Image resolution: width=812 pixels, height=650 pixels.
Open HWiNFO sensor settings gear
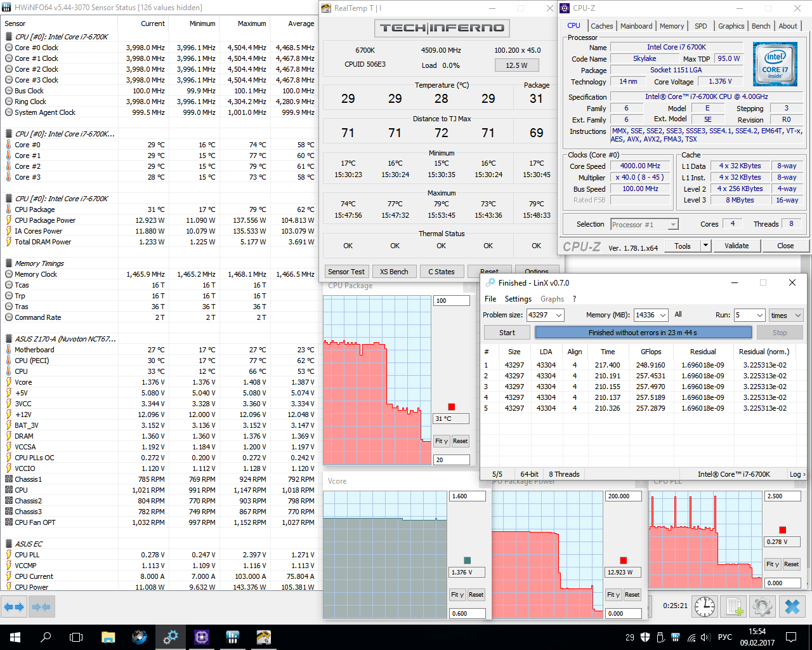(763, 606)
